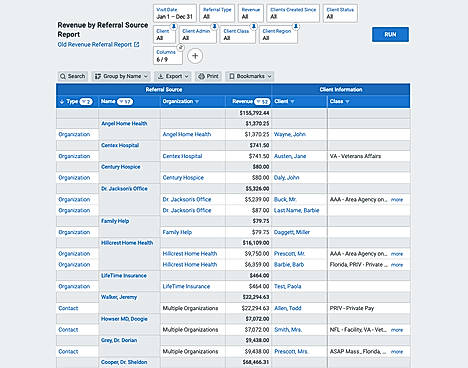This screenshot has height=368, width=468.
Task: Open the Walker, Jeremy group name
Action: pyautogui.click(x=119, y=297)
